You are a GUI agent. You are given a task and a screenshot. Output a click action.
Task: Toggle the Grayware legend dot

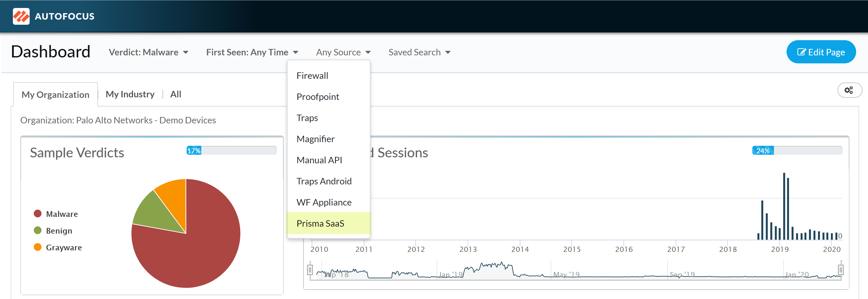[37, 247]
